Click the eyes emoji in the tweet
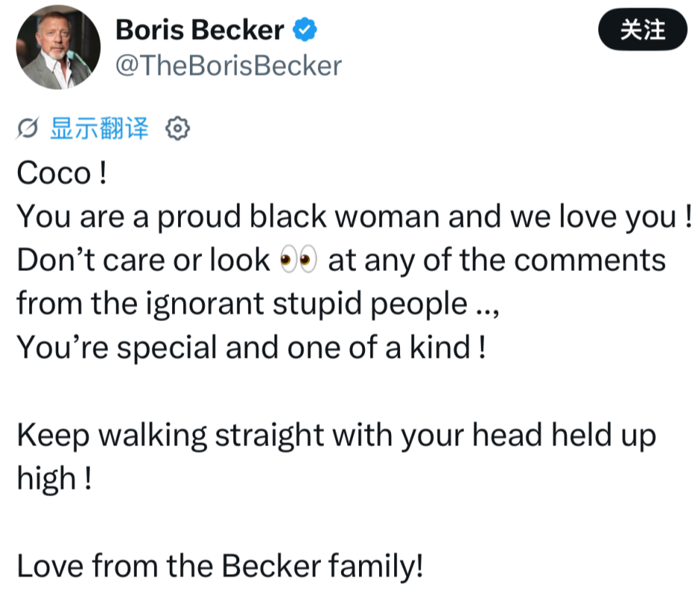The height and width of the screenshot is (601, 700). pyautogui.click(x=298, y=259)
